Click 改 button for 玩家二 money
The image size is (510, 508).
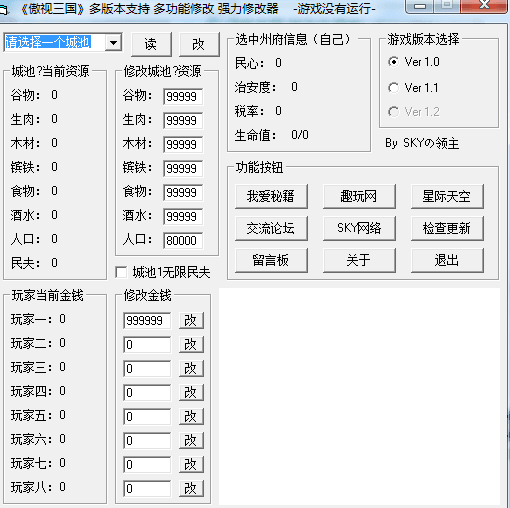191,345
